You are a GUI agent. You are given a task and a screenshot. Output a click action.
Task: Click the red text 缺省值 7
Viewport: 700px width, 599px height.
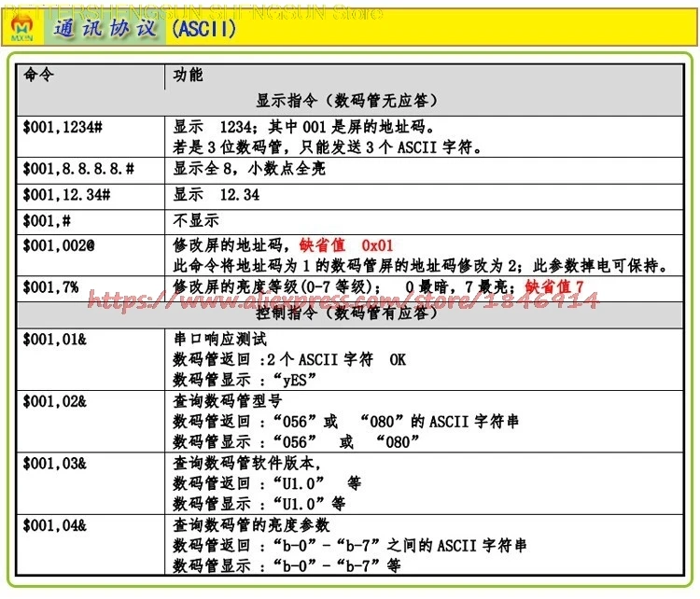click(x=554, y=287)
